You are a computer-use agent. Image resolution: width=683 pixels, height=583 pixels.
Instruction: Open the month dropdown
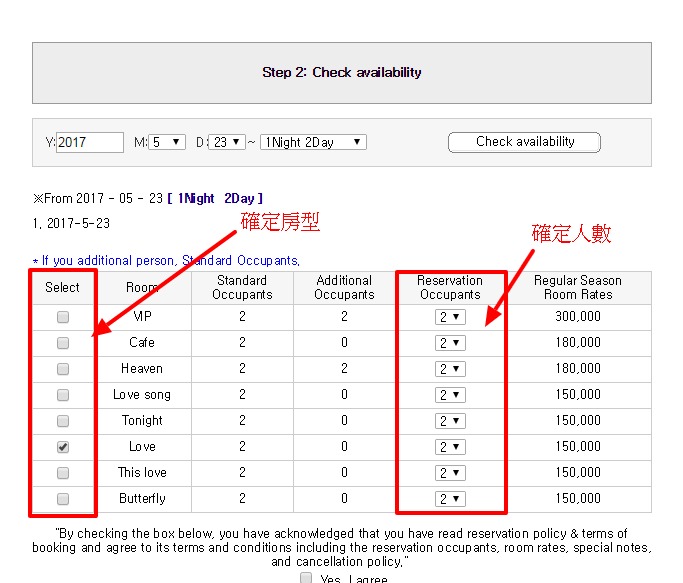point(167,142)
